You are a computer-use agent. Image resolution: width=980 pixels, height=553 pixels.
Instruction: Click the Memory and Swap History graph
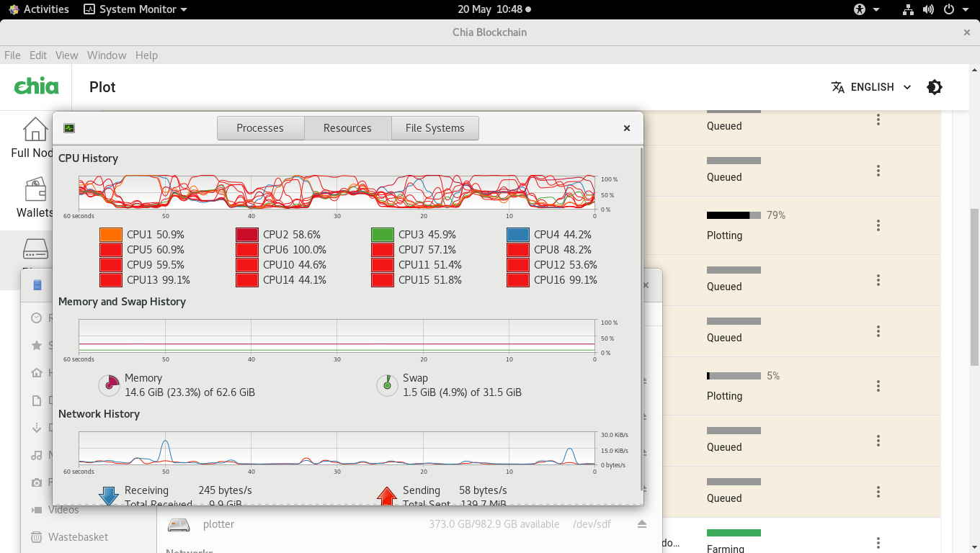(337, 336)
